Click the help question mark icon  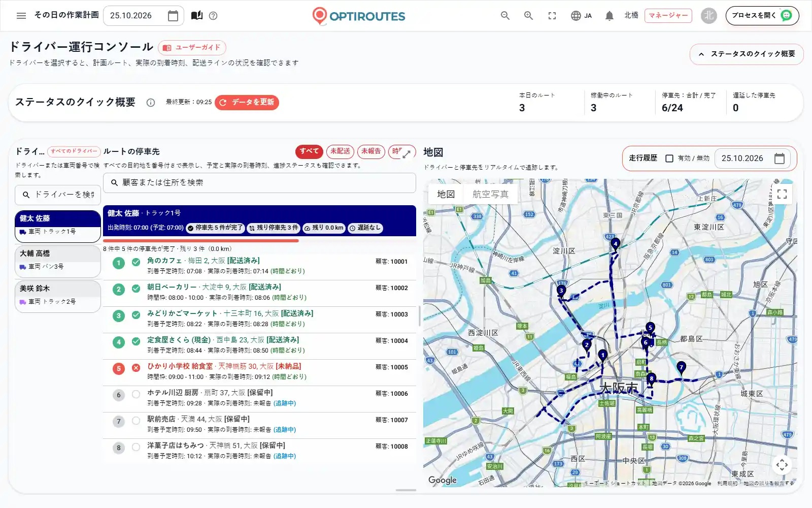pyautogui.click(x=213, y=16)
